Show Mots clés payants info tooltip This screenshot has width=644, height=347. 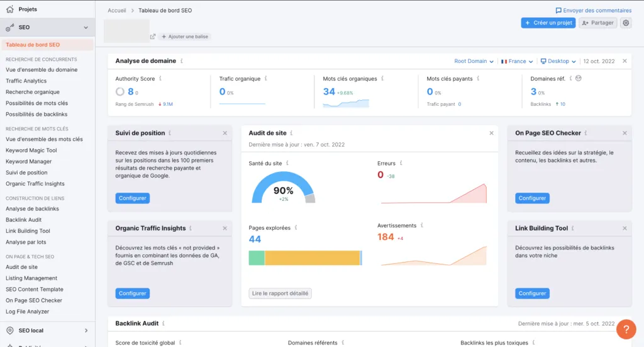[x=478, y=79]
